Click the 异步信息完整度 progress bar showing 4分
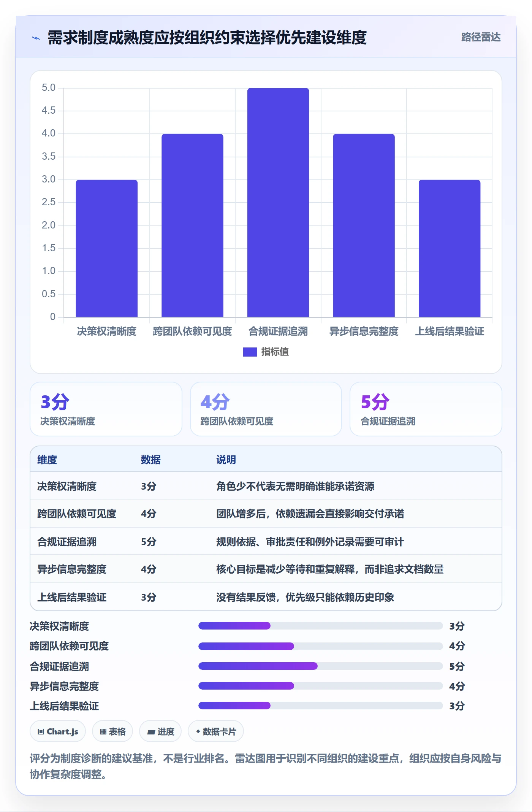 321,686
